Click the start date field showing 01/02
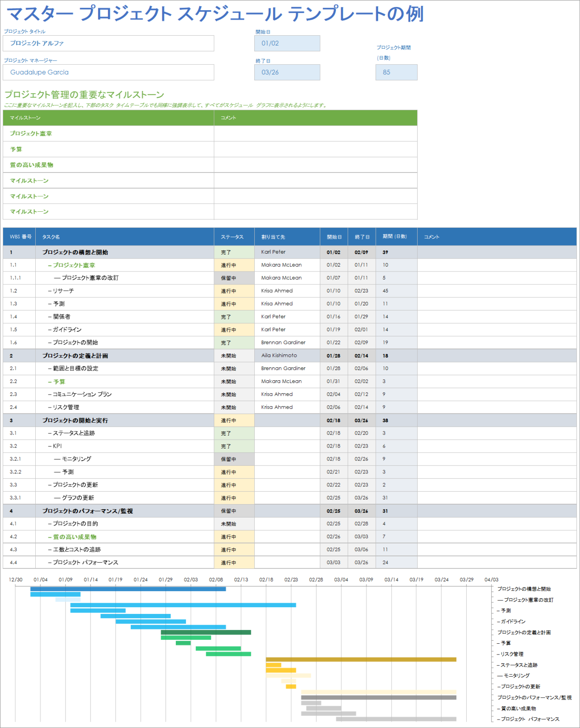The image size is (580, 728). click(287, 43)
